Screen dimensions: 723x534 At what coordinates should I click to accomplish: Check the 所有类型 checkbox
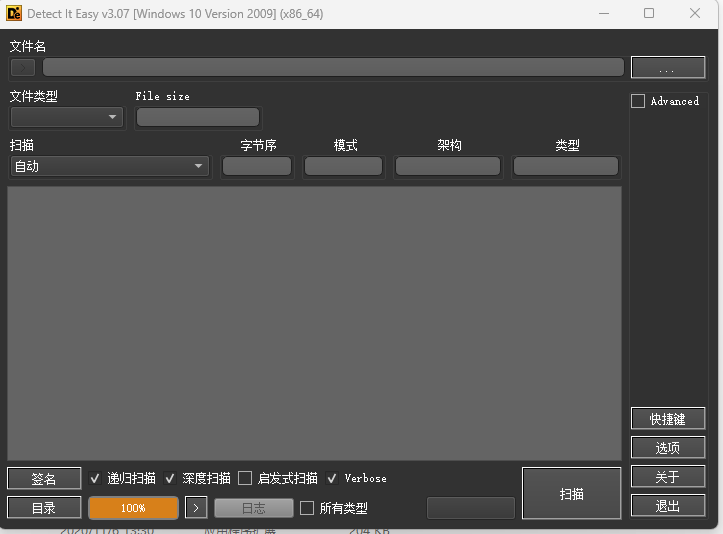coord(307,508)
